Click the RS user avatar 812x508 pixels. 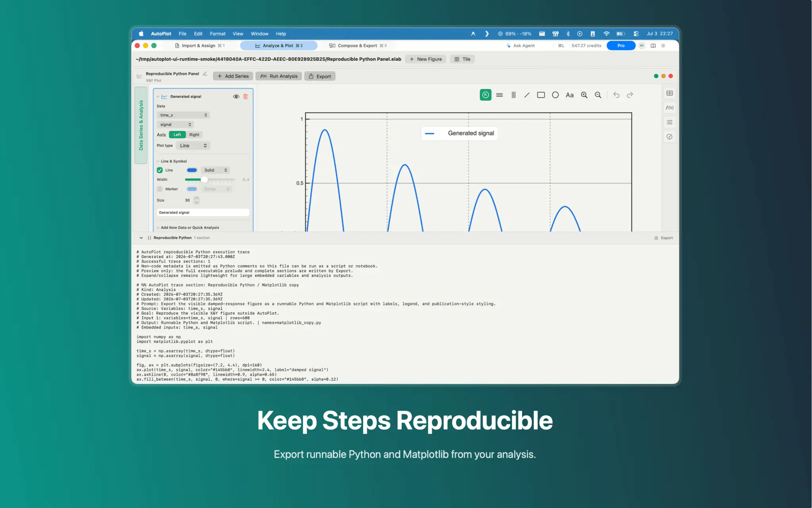click(642, 46)
